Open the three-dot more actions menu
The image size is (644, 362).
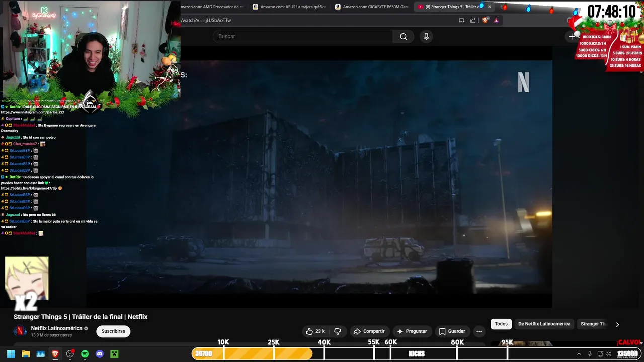coord(479,331)
